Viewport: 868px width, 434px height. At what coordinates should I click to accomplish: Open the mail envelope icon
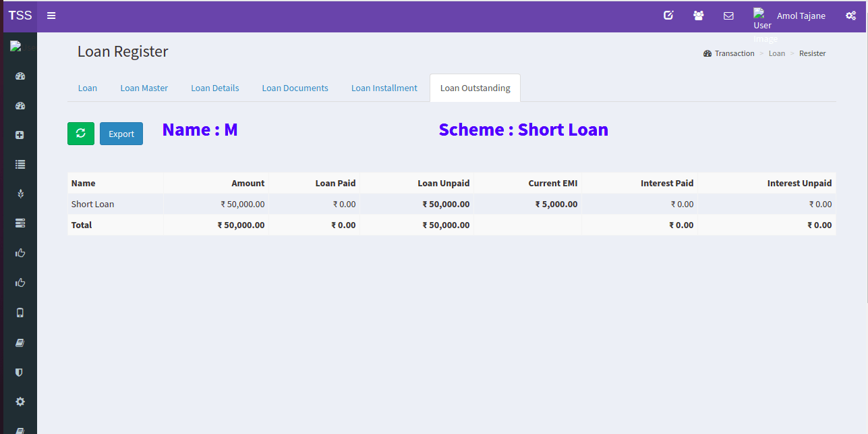click(x=728, y=16)
